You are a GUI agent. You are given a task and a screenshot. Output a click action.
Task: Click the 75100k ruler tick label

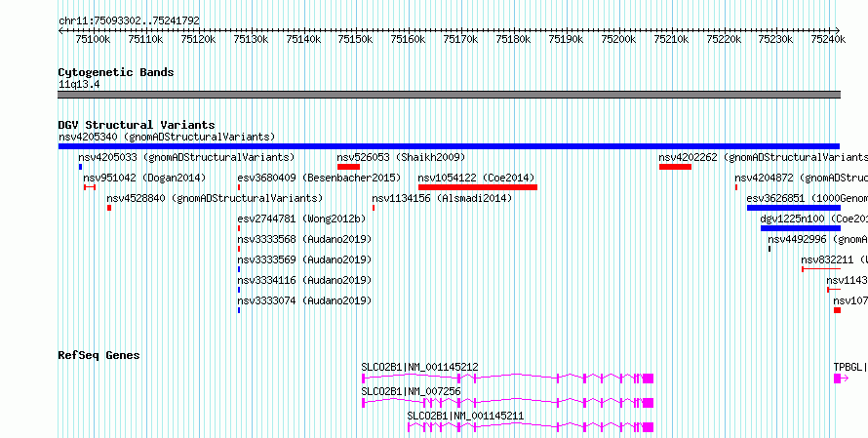(x=93, y=39)
